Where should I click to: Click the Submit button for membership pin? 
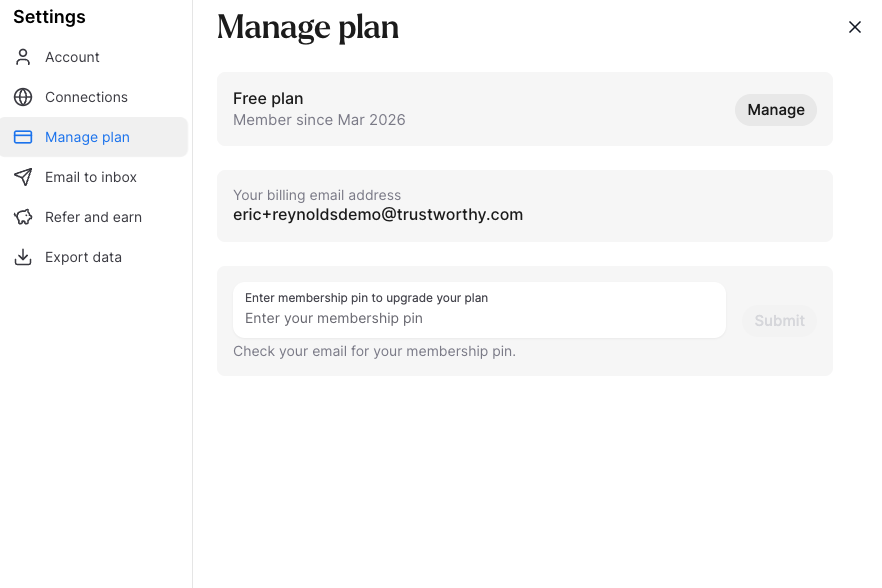click(779, 321)
